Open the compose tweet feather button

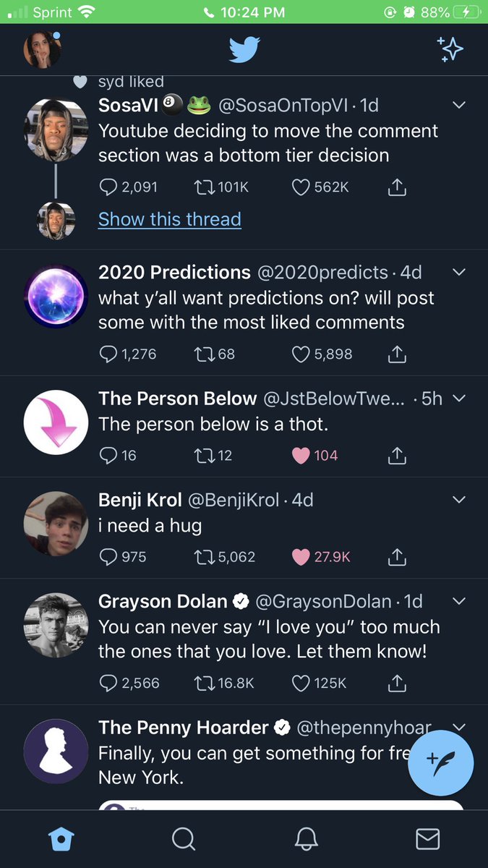coord(441,762)
